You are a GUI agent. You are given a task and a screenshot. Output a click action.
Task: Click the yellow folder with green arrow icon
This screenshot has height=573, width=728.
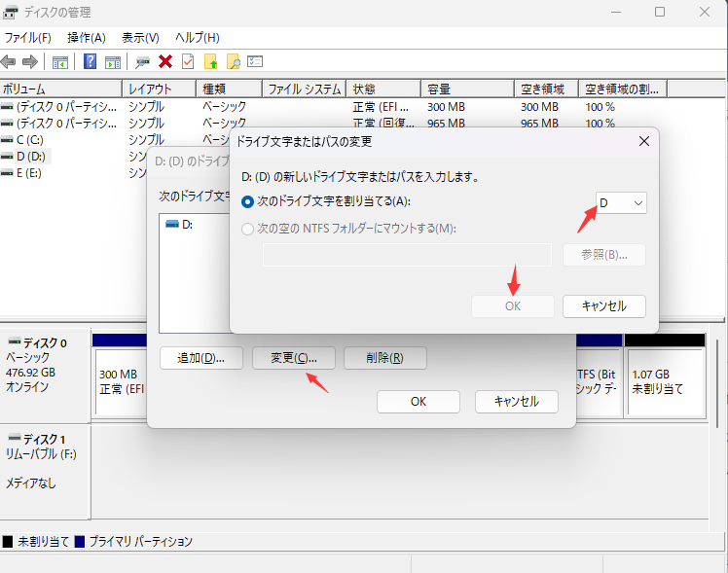210,61
